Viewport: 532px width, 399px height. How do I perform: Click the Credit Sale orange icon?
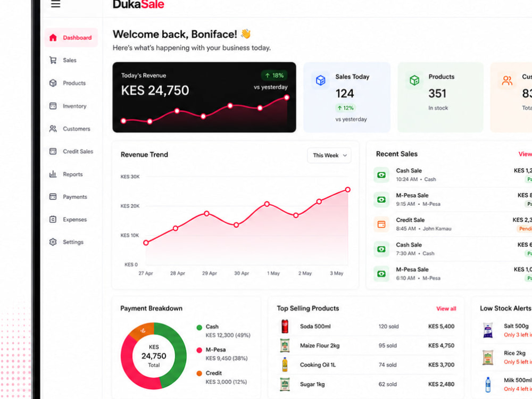[x=381, y=225]
